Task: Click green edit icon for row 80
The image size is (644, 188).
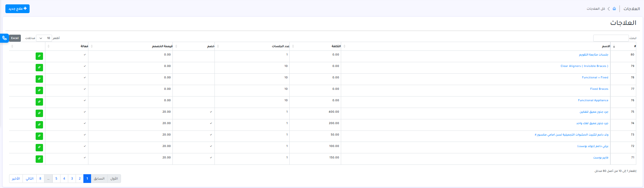Action: pos(39,56)
